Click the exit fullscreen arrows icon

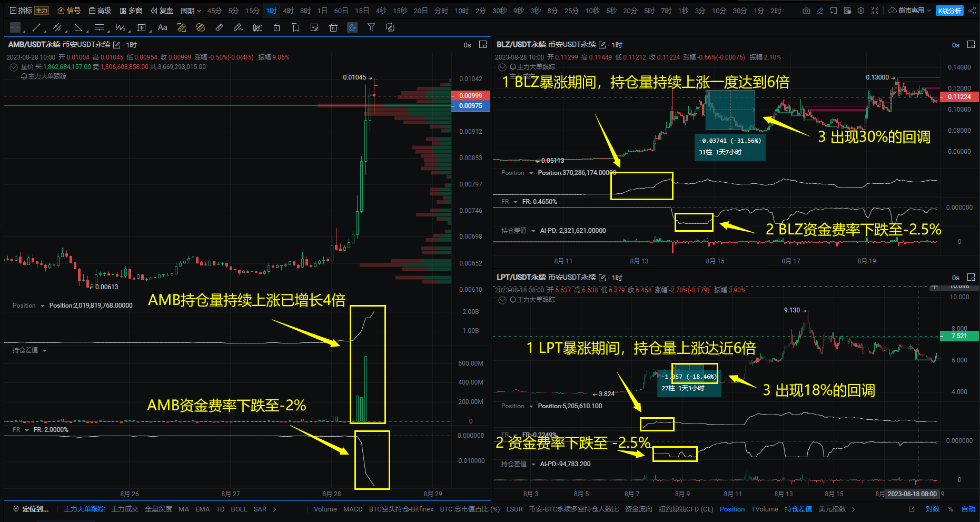[x=875, y=11]
